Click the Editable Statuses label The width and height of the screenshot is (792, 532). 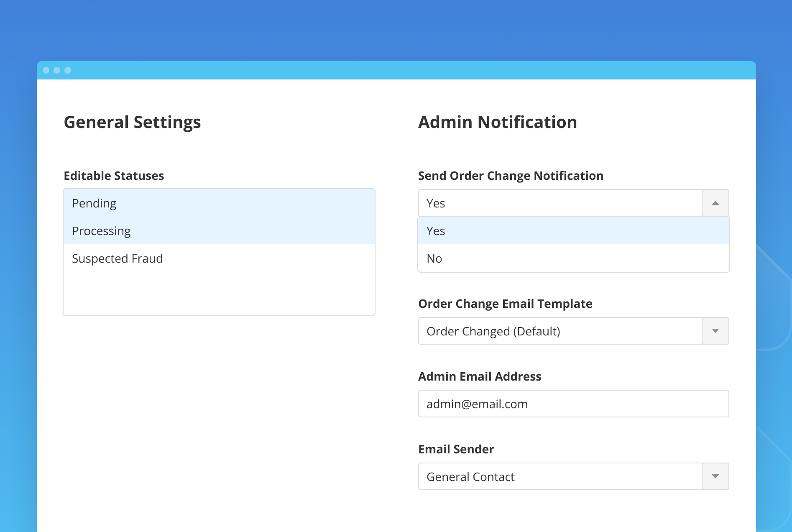(113, 176)
